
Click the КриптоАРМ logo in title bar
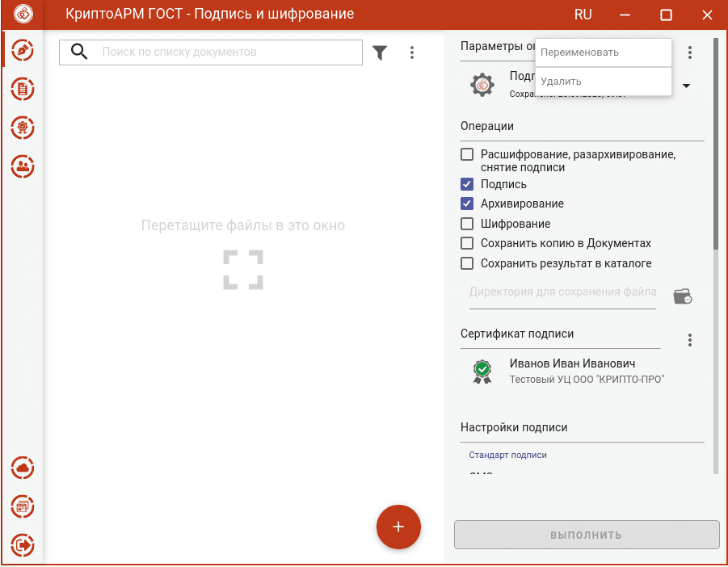(23, 14)
